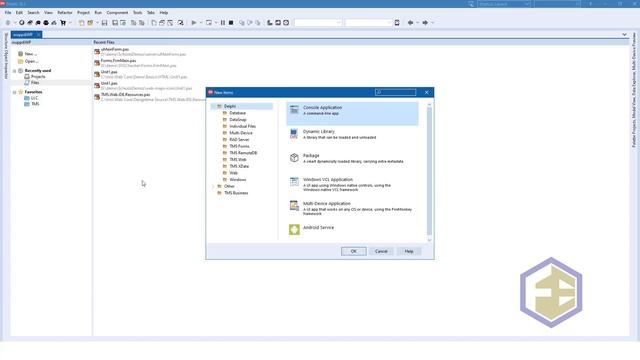This screenshot has width=640, height=360.
Task: Select the TMS RemoteDB category
Action: (243, 153)
